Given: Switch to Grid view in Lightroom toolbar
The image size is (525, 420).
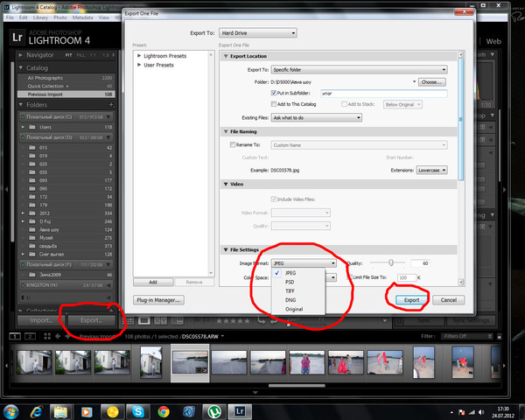Looking at the screenshot, I should point(130,321).
